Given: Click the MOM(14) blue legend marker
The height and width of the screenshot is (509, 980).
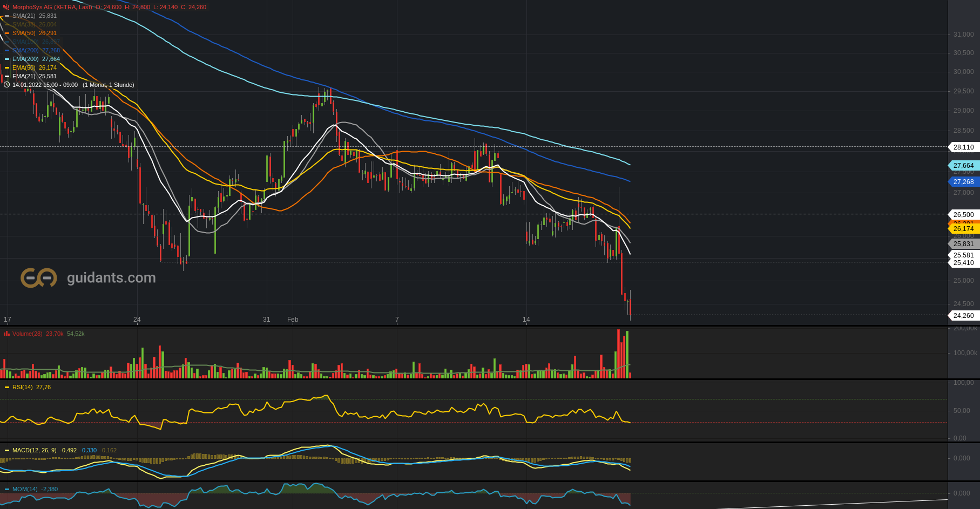Looking at the screenshot, I should [x=7, y=489].
